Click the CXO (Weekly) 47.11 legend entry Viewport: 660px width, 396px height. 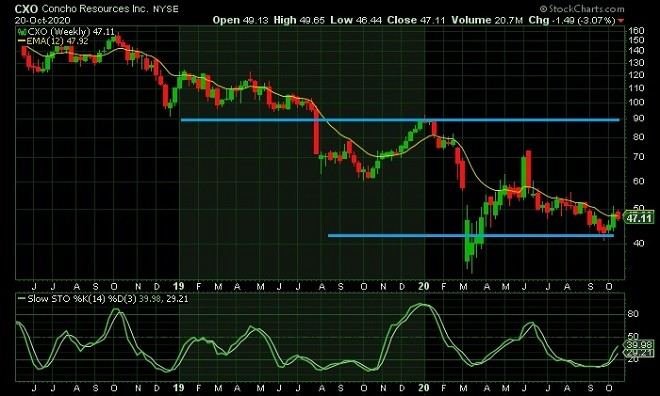click(x=71, y=32)
